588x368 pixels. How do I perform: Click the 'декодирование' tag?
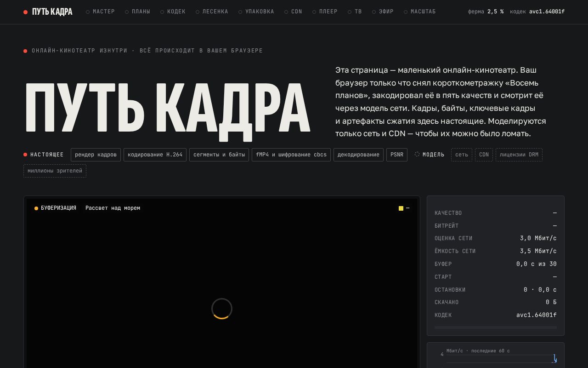[358, 155]
